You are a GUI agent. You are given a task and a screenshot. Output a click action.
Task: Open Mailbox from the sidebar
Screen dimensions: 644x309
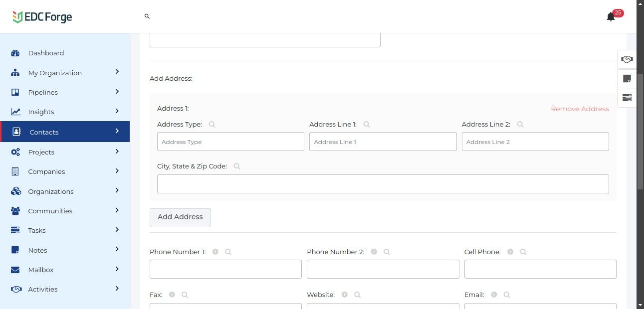click(x=41, y=270)
